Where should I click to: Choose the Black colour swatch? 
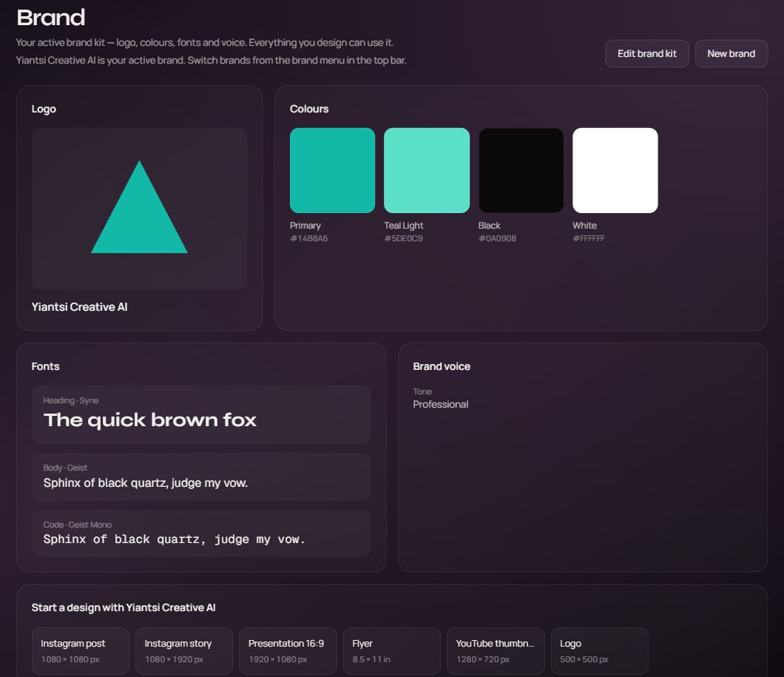point(521,170)
